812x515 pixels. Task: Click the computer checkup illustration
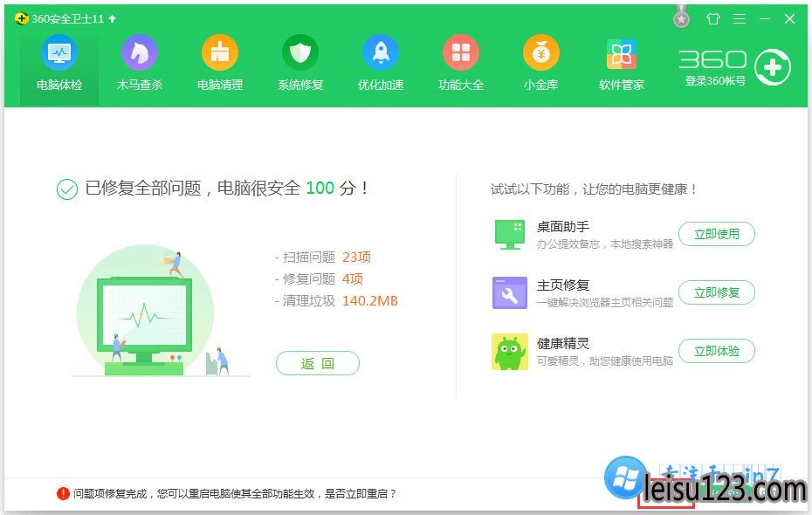click(161, 312)
